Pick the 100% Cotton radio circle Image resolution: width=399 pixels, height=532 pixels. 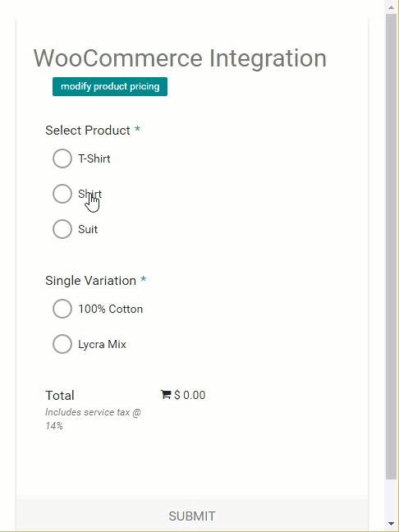(x=62, y=309)
